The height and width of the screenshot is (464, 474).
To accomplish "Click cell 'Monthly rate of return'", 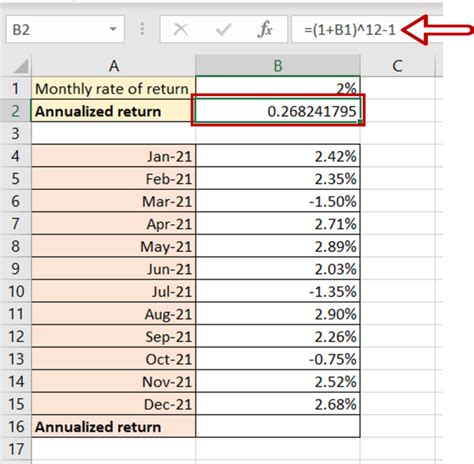I will (x=113, y=88).
